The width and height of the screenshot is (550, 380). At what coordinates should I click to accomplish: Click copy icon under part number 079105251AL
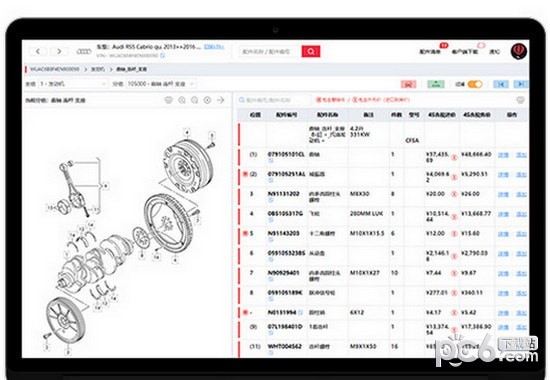(x=270, y=180)
